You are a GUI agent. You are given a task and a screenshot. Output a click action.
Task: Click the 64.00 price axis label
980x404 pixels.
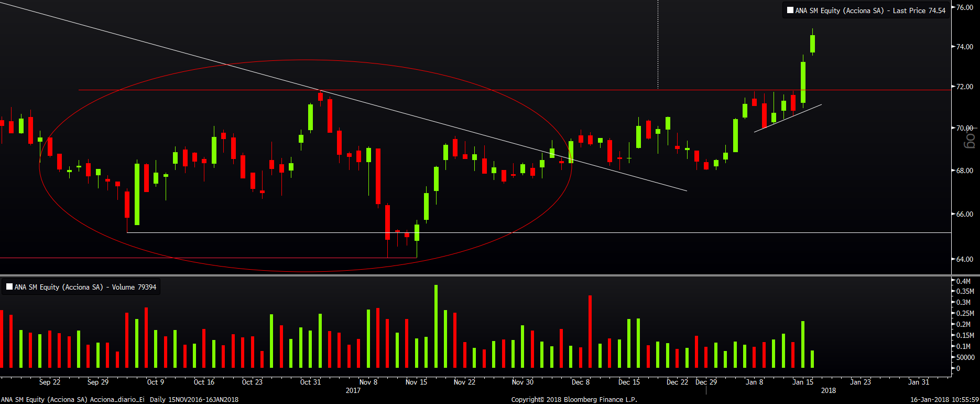965,259
